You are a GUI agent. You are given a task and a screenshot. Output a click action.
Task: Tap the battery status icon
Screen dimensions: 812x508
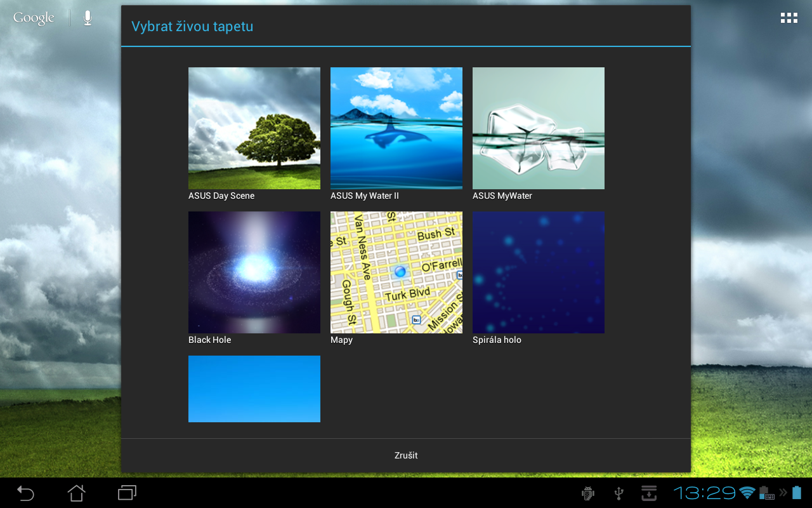[x=798, y=493]
